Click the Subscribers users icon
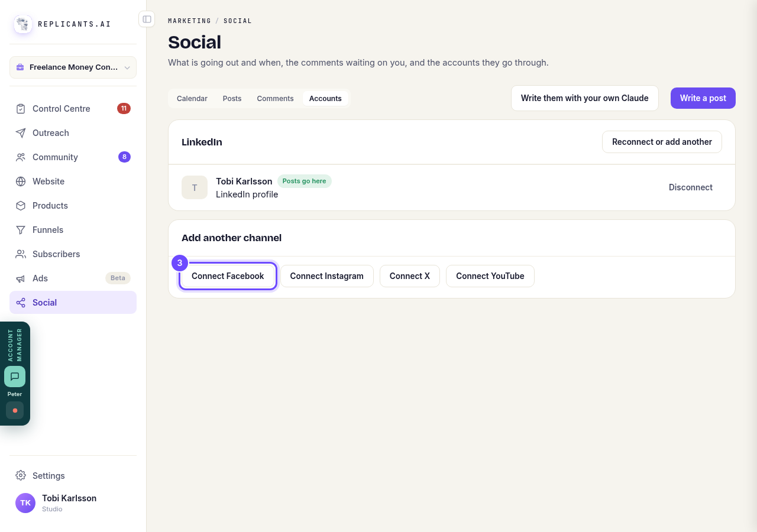 click(x=21, y=254)
